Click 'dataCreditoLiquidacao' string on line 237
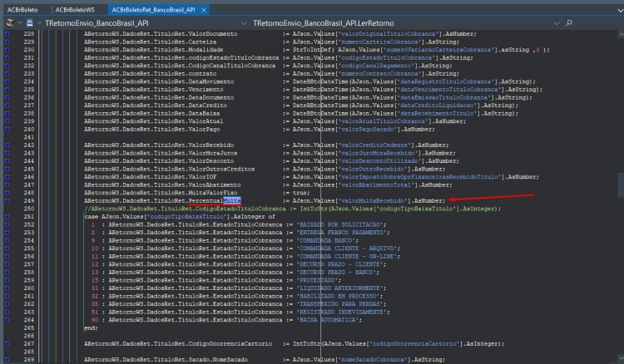Viewport: 624px width, 364px height. click(436, 106)
